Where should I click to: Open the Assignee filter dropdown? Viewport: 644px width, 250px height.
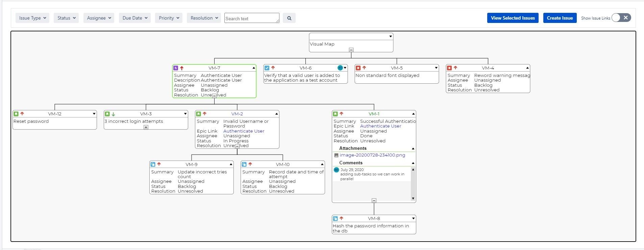pyautogui.click(x=99, y=18)
